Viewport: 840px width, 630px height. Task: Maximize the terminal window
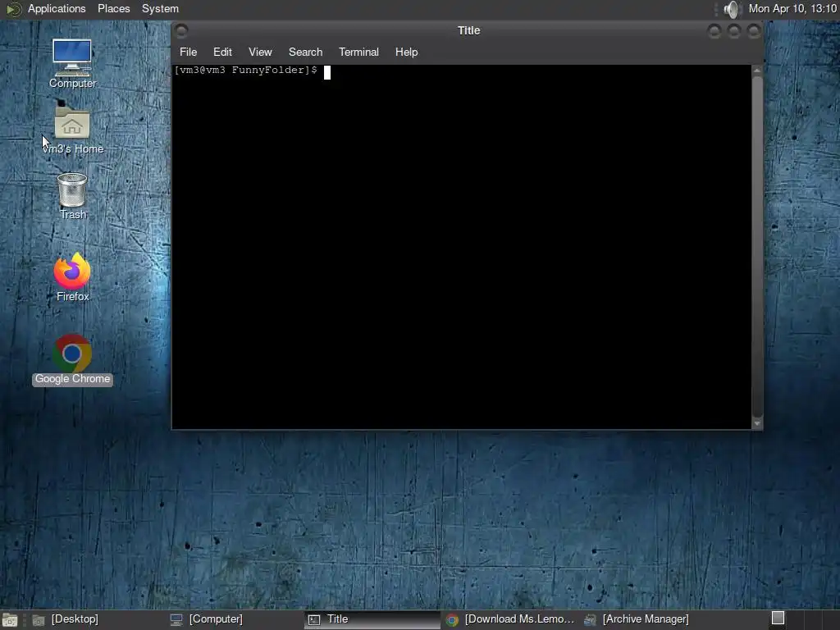(734, 31)
